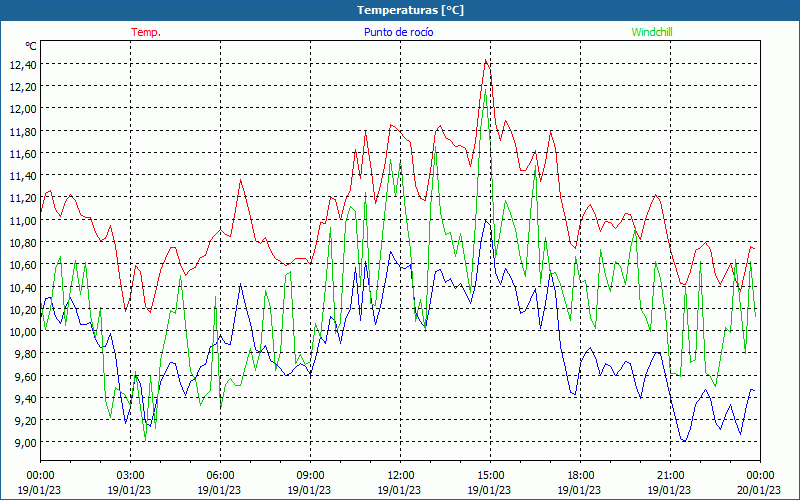Screen dimensions: 800x500
Task: Click the '°C' unit label on the axis
Action: click(31, 46)
